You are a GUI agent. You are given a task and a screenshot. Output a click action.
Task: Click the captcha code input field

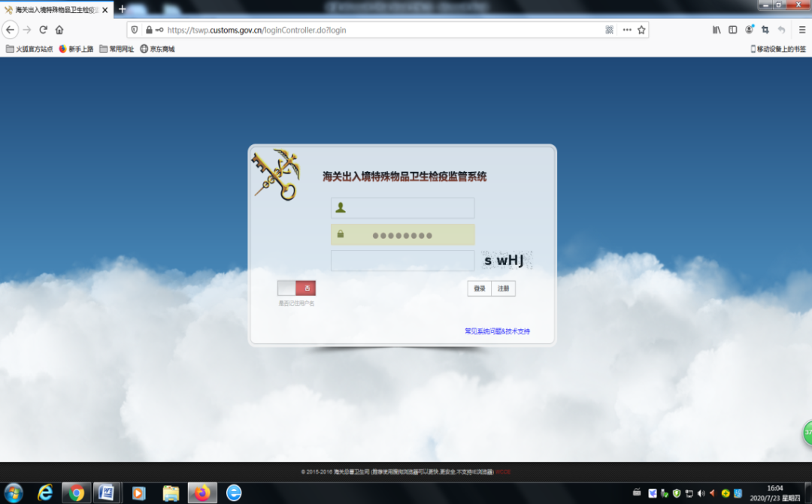[402, 261]
